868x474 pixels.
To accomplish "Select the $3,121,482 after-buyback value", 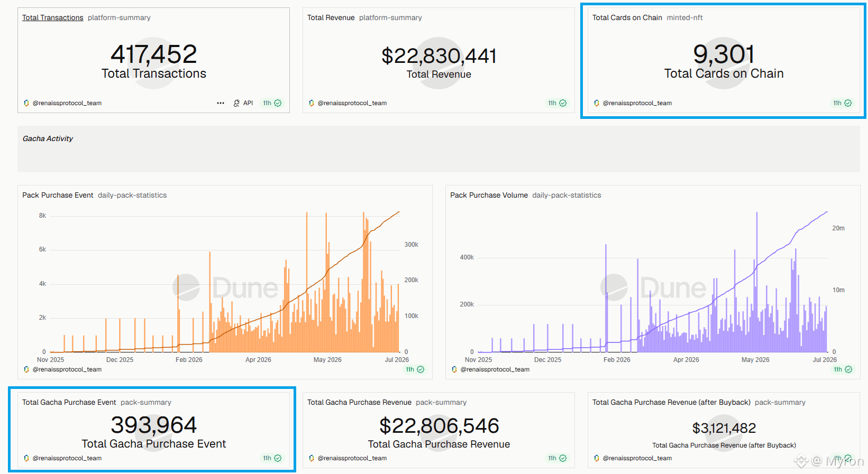I will point(724,428).
